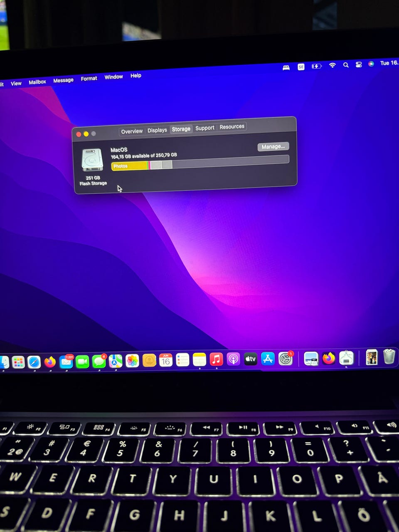Image resolution: width=399 pixels, height=532 pixels.
Task: Activate Siri from the menu bar
Action: (x=371, y=64)
